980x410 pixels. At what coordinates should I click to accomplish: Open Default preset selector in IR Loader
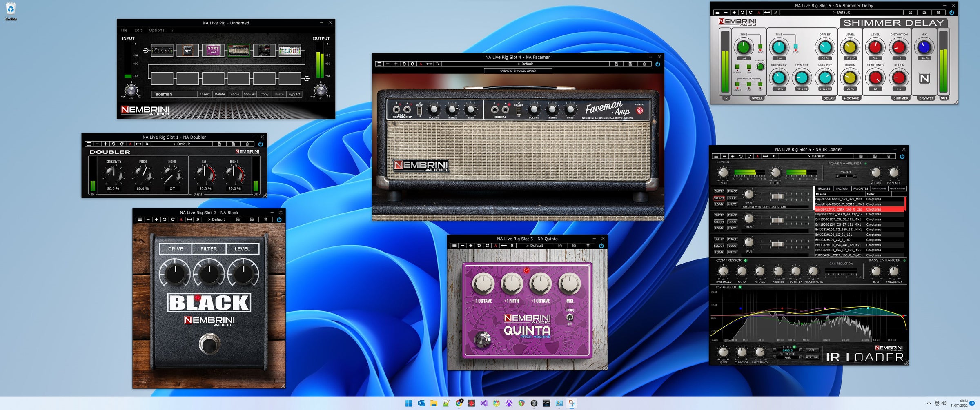pos(816,156)
